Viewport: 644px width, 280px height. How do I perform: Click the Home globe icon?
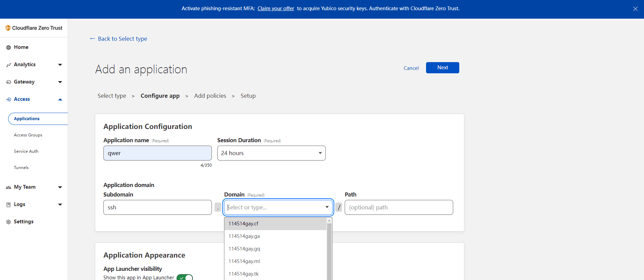8,48
